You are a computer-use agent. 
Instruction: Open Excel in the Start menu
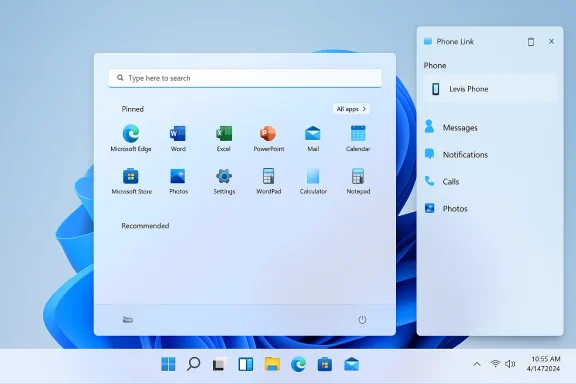[223, 138]
